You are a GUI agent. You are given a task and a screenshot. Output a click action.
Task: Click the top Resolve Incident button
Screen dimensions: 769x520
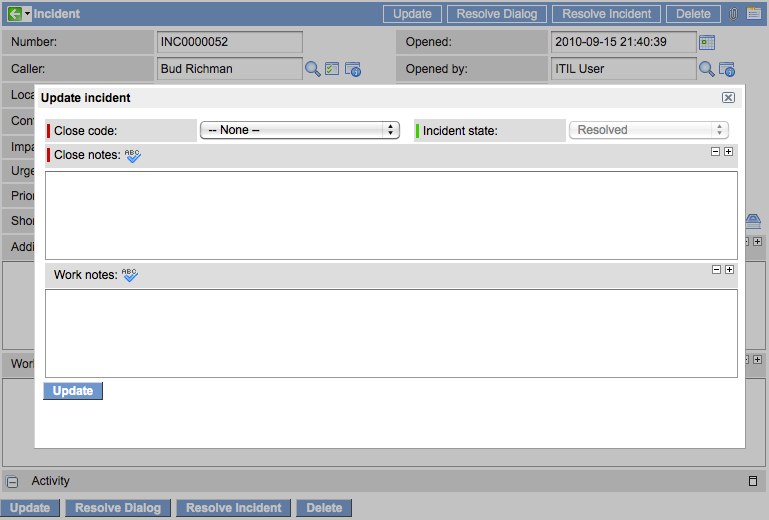tap(606, 14)
